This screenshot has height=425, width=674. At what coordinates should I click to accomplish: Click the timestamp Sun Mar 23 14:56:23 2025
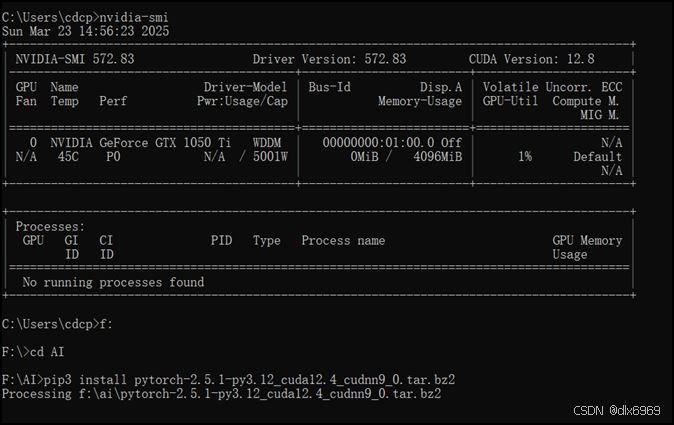coord(86,31)
